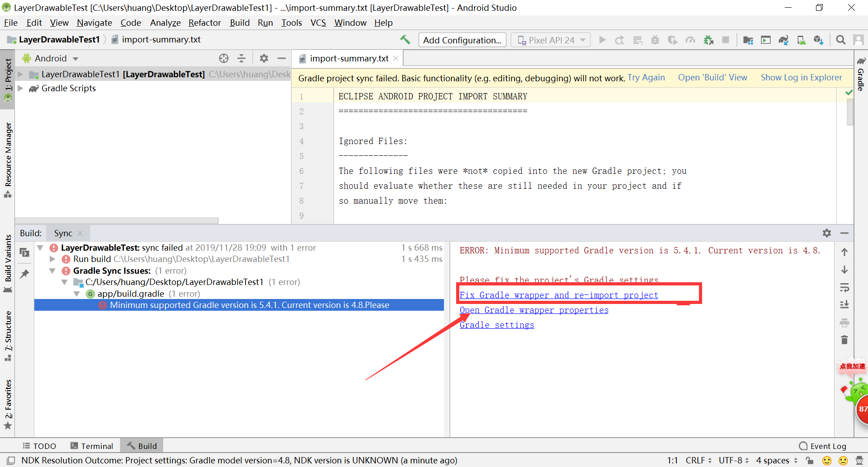Click the Search Everywhere magnifier icon

(840, 40)
